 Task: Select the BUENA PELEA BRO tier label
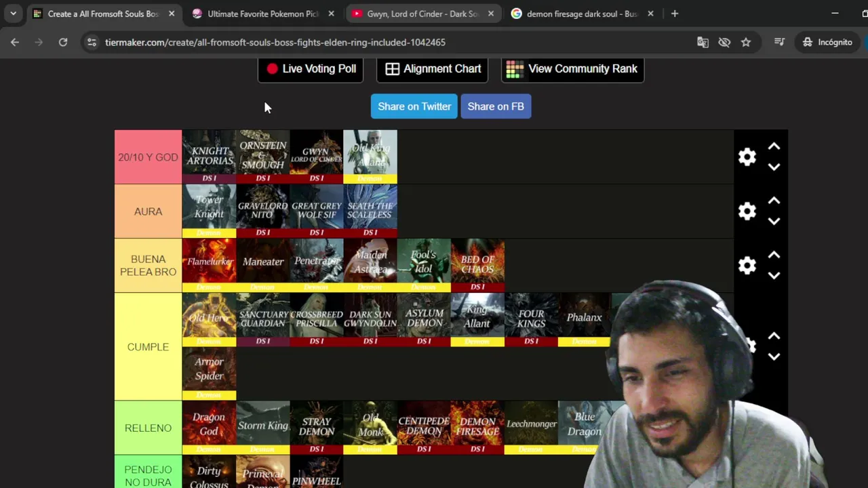point(148,266)
